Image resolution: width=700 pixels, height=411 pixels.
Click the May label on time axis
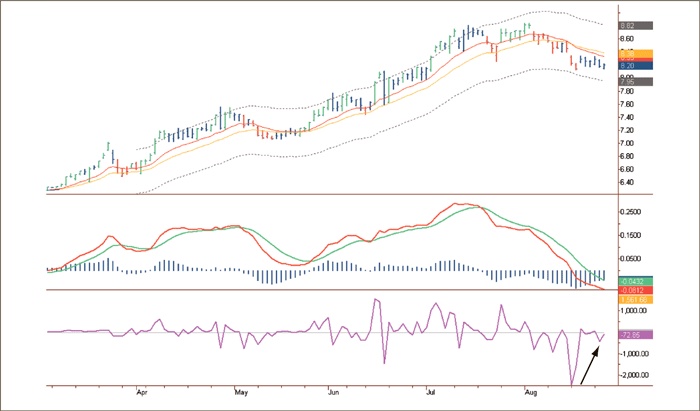[x=240, y=393]
